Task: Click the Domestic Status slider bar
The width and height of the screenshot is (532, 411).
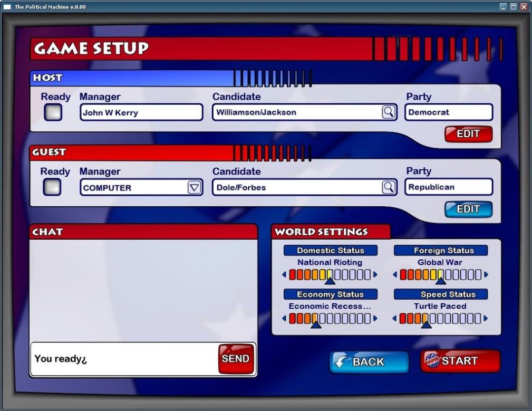Action: coord(330,274)
